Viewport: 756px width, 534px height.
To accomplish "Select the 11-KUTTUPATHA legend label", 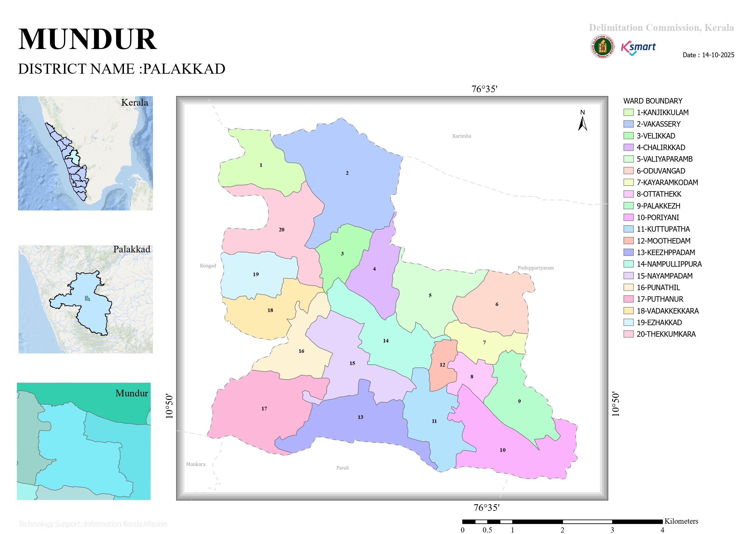I will 663,229.
